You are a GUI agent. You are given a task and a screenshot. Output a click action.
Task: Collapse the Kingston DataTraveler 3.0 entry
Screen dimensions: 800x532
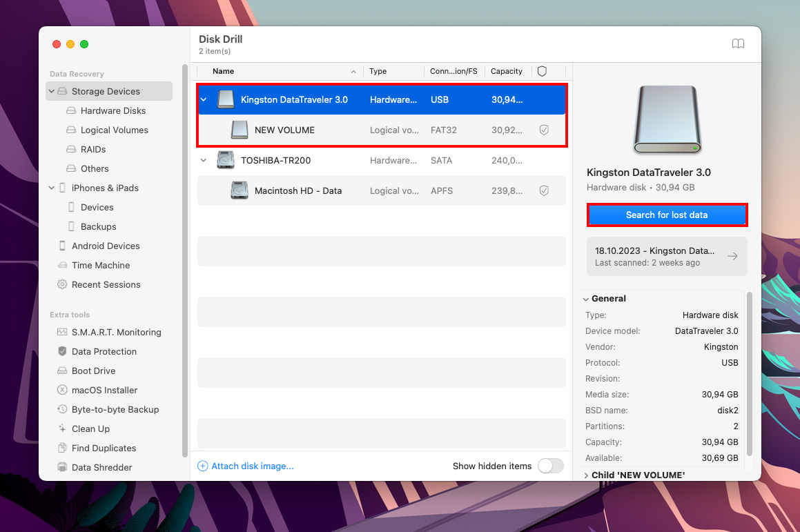pyautogui.click(x=203, y=99)
